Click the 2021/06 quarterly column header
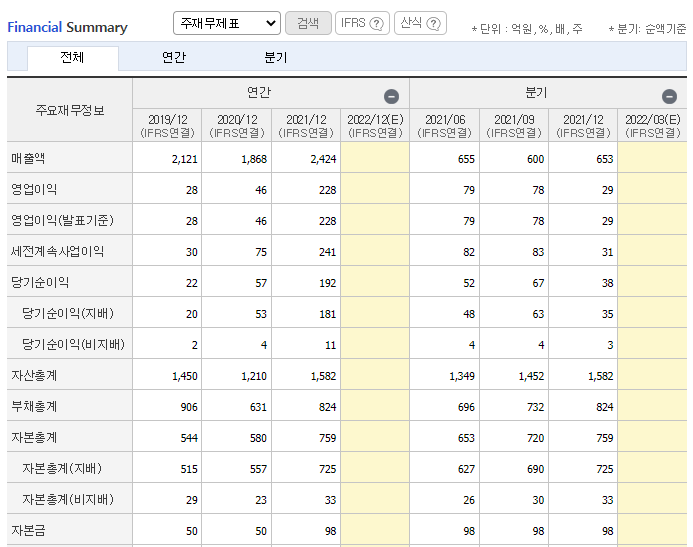 click(x=445, y=125)
